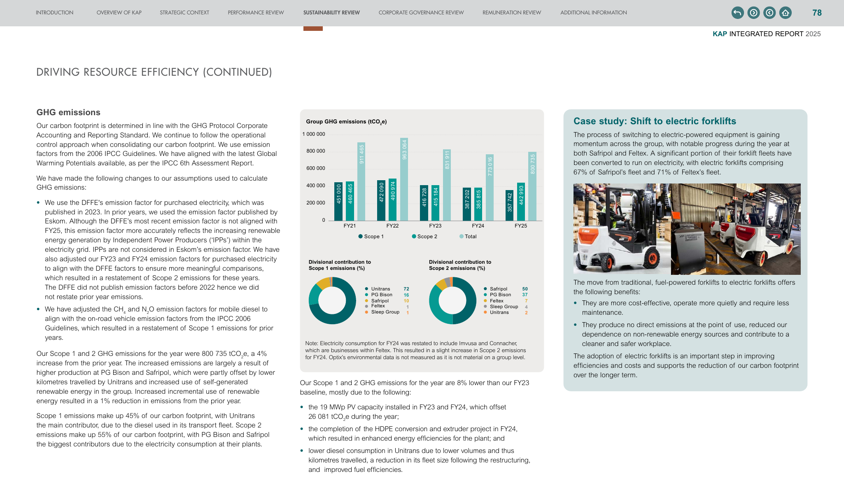Click the electric forklifts photo
Image resolution: width=844 pixels, height=504 pixels.
click(x=687, y=229)
